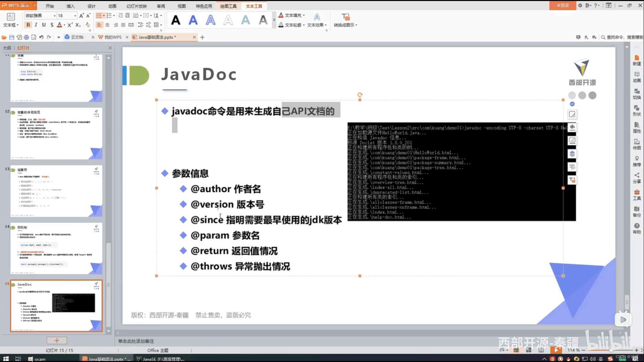The image size is (644, 362).
Task: Select slide 12 thumbnail
Action: click(56, 133)
